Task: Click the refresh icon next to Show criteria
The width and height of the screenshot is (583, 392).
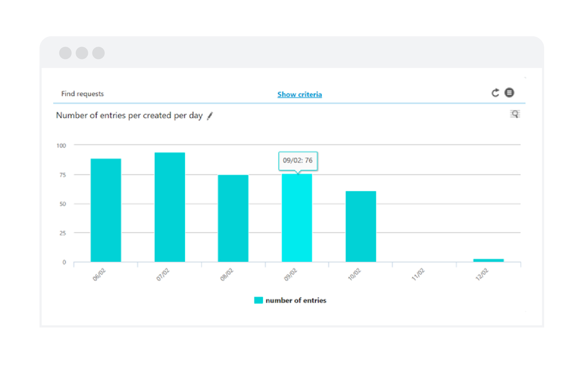Action: pyautogui.click(x=495, y=93)
